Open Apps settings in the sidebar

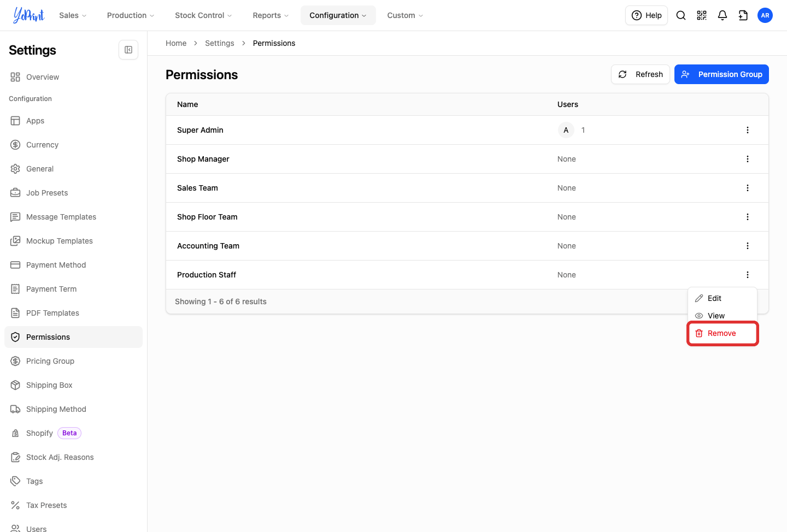click(x=73, y=121)
